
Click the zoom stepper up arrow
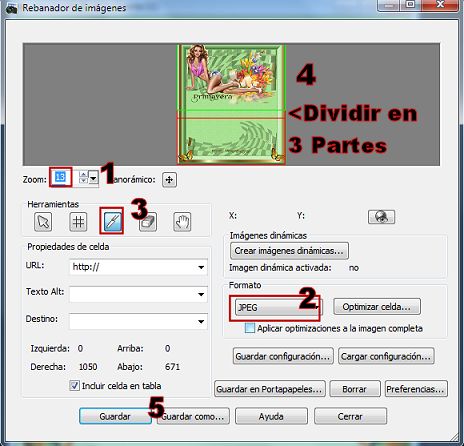coord(83,174)
